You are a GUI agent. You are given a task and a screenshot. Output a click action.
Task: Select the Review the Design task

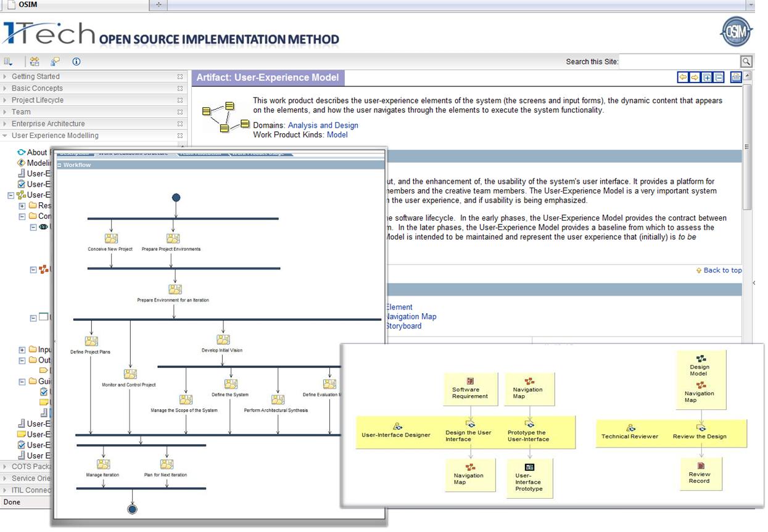click(700, 432)
